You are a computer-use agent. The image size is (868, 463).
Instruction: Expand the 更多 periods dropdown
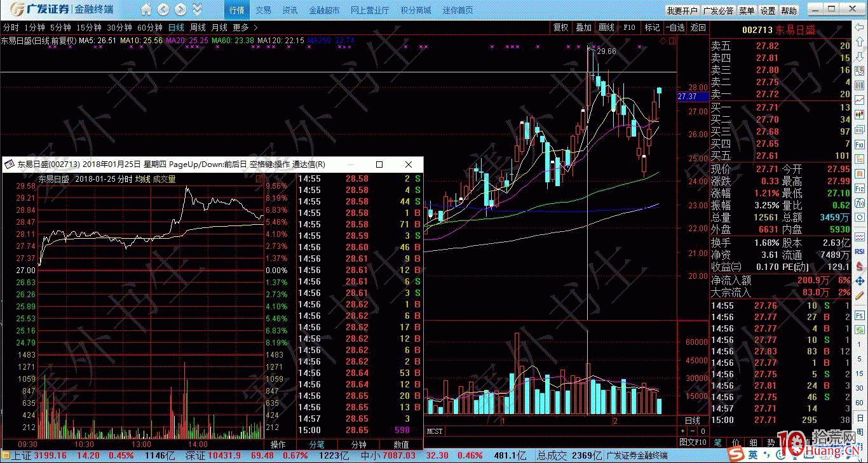pyautogui.click(x=245, y=27)
